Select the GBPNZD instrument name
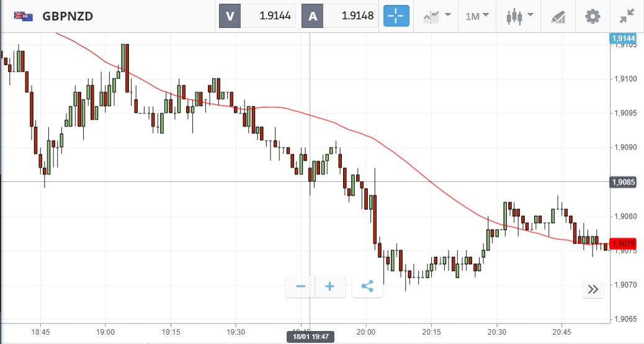This screenshot has width=644, height=344. coord(68,16)
